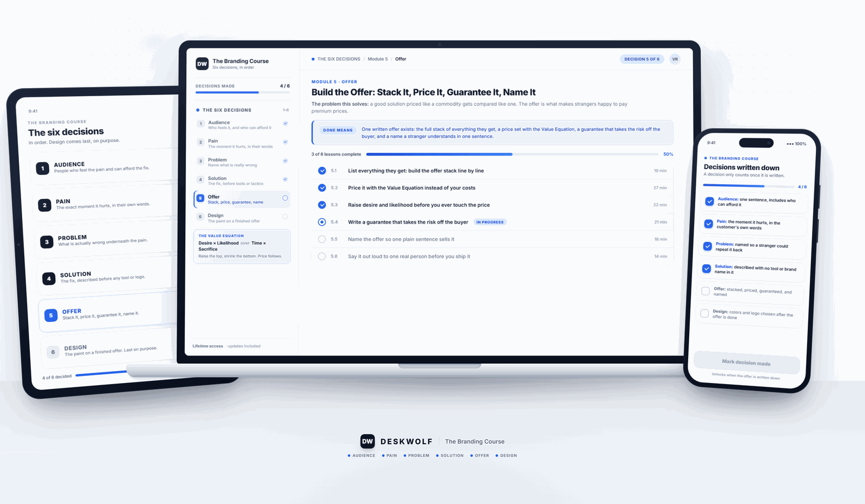The height and width of the screenshot is (504, 865).
Task: Select number 3 Problem tile on tablet
Action: click(47, 242)
